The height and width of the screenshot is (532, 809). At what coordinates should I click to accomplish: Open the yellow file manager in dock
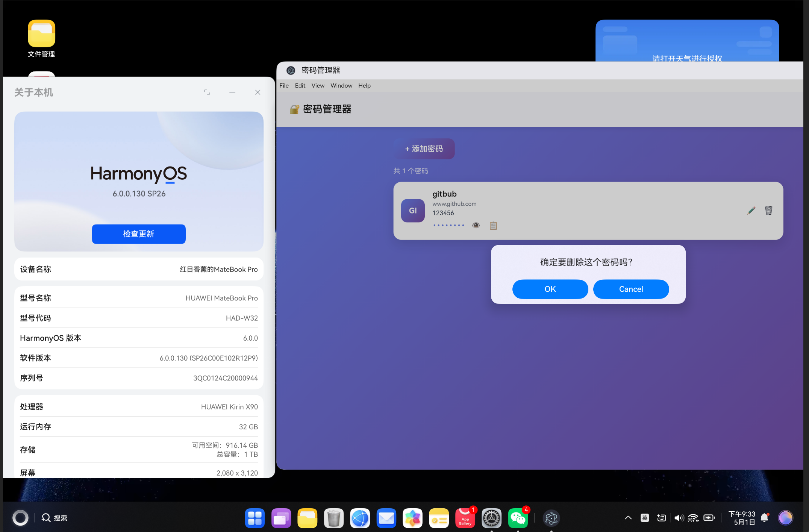(x=307, y=518)
